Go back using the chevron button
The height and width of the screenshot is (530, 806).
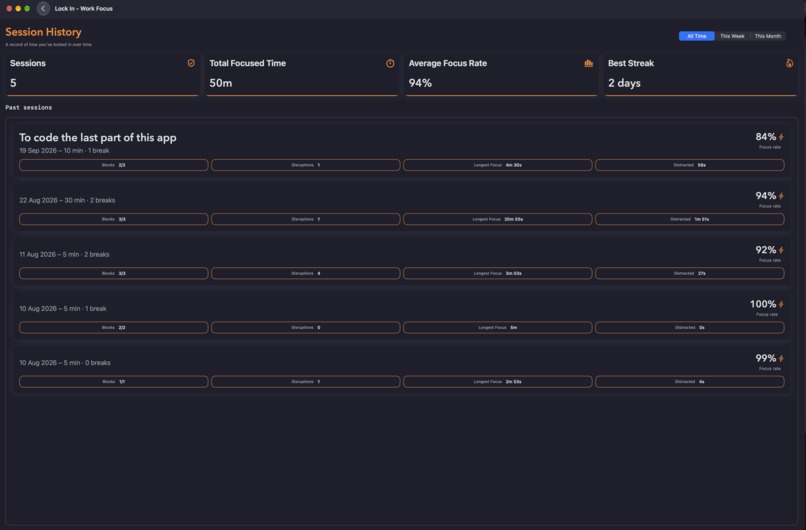[43, 8]
